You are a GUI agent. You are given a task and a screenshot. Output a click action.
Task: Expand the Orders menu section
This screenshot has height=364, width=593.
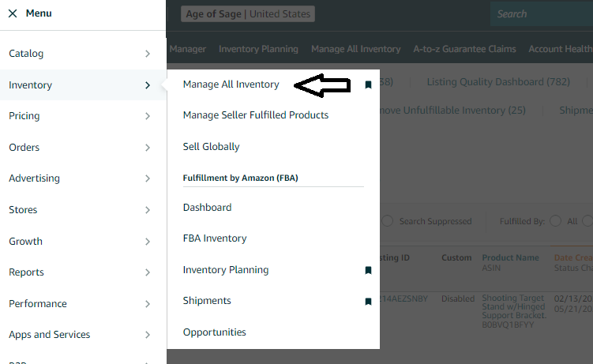148,148
